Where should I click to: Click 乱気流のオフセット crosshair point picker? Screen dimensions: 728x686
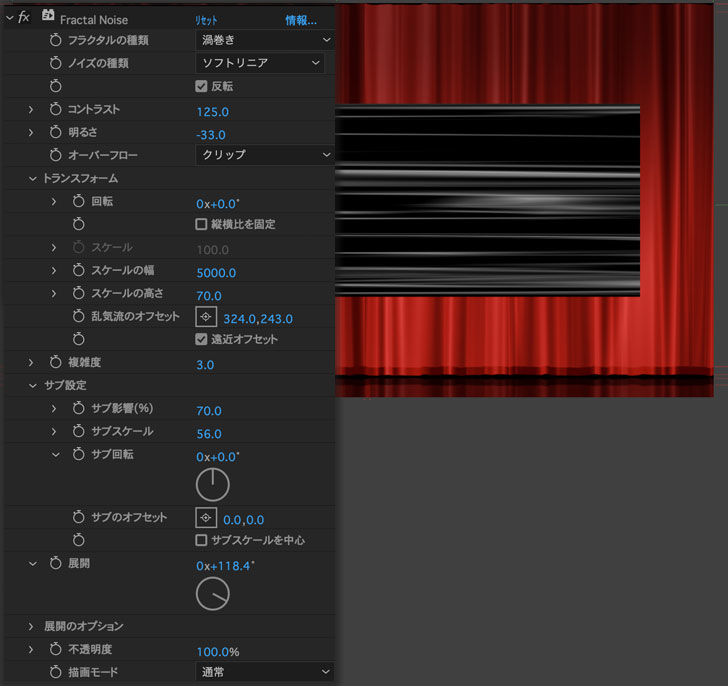206,317
